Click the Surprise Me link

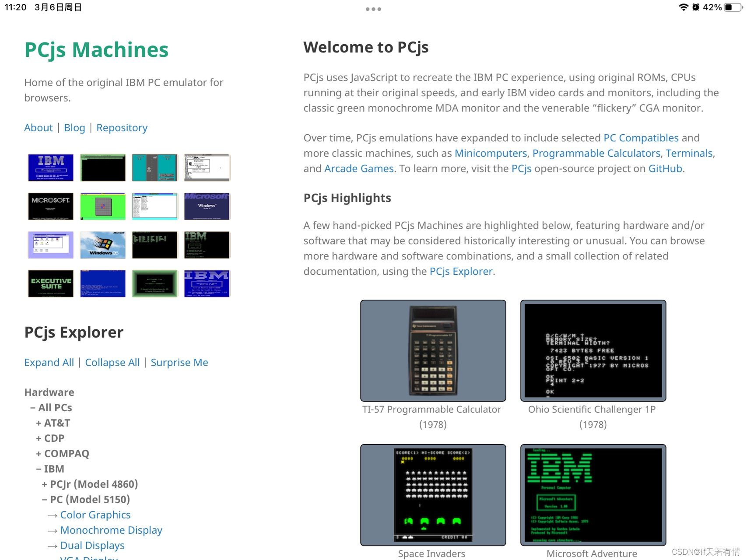point(179,362)
